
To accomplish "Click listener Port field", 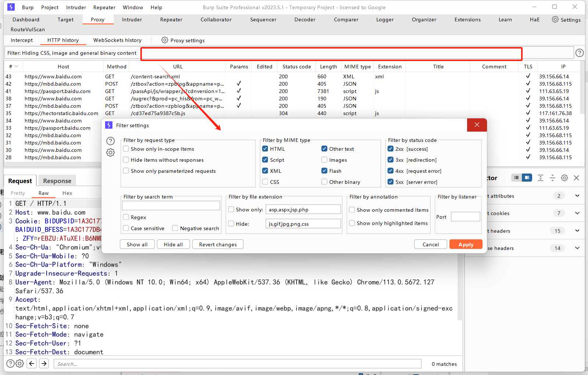I will (x=465, y=217).
